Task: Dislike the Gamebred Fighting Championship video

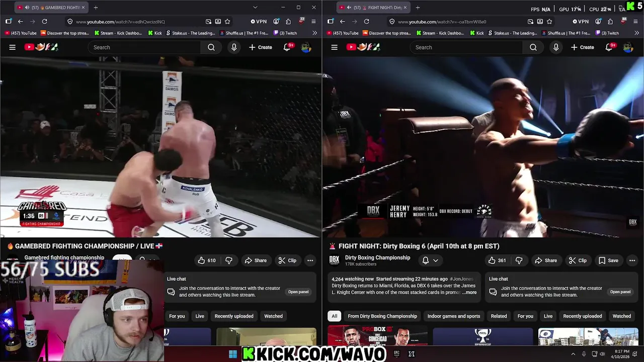Action: point(229,260)
